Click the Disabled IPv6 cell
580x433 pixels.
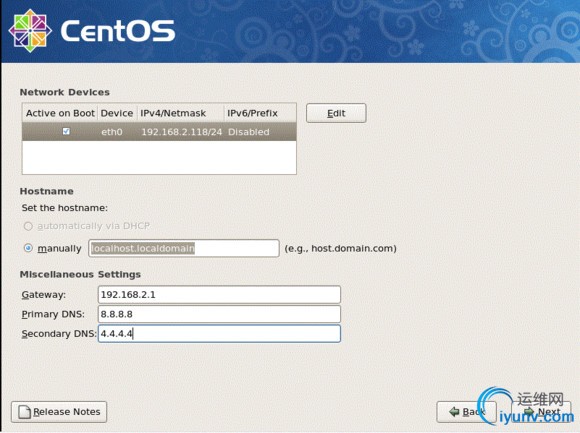[249, 132]
